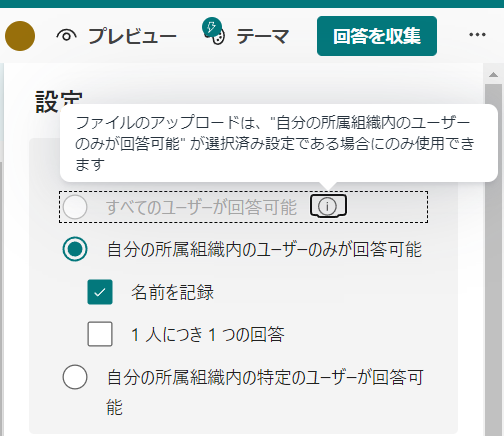Select 自分の所属組織内のユーザーのみが回答可能 radio button
504x436 pixels.
(75, 249)
